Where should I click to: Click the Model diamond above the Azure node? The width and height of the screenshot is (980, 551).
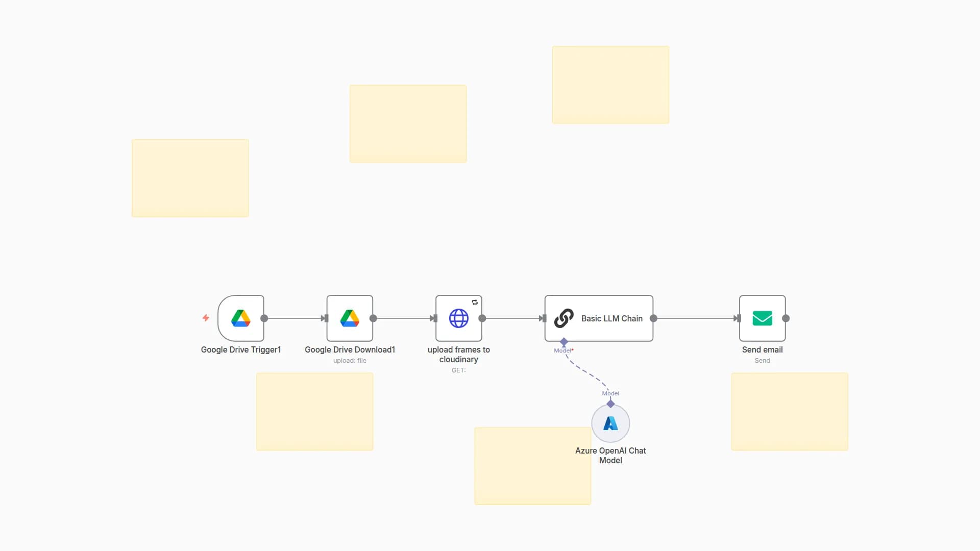[610, 404]
